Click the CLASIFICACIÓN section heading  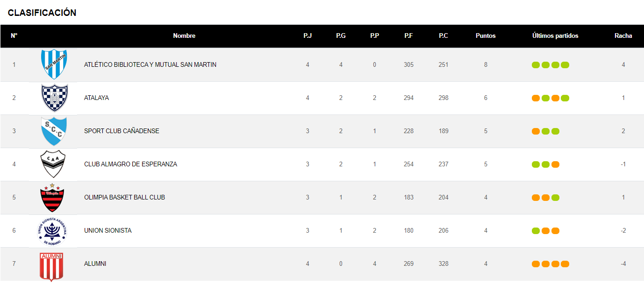pos(42,13)
